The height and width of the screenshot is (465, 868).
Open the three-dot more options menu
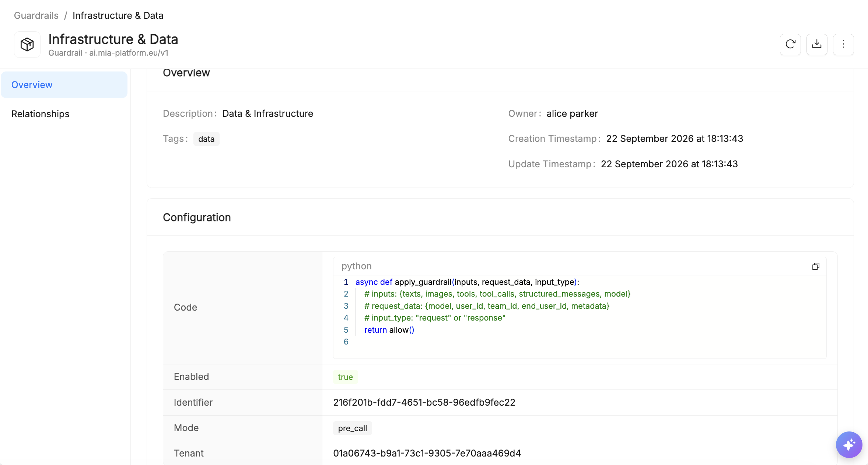point(843,44)
